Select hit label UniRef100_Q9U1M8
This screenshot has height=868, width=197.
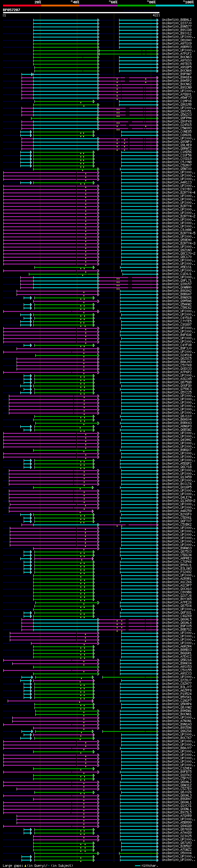click(x=177, y=104)
